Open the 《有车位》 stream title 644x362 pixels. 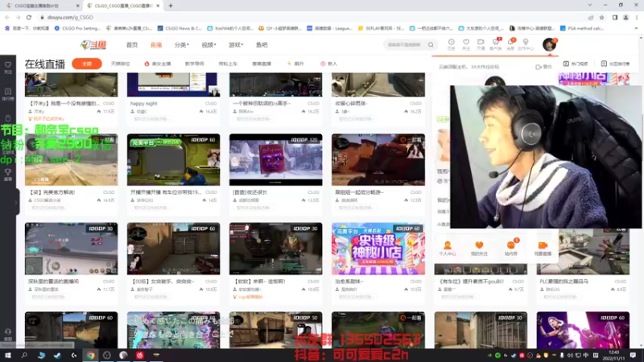pyautogui.click(x=472, y=282)
